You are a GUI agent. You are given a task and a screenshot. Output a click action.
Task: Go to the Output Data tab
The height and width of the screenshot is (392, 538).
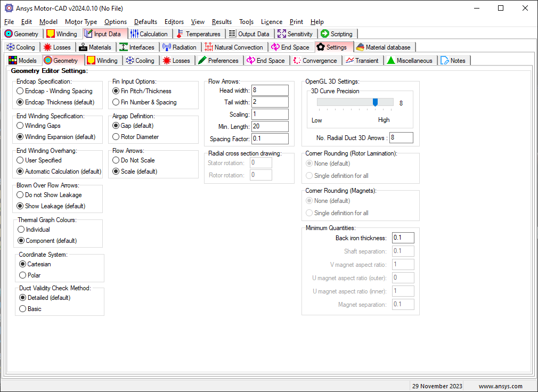pos(248,34)
